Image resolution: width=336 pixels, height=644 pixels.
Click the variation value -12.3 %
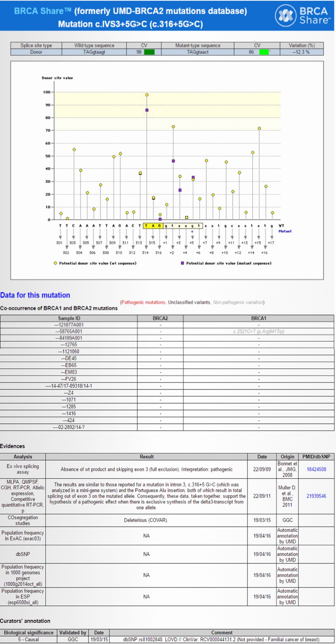pyautogui.click(x=302, y=52)
